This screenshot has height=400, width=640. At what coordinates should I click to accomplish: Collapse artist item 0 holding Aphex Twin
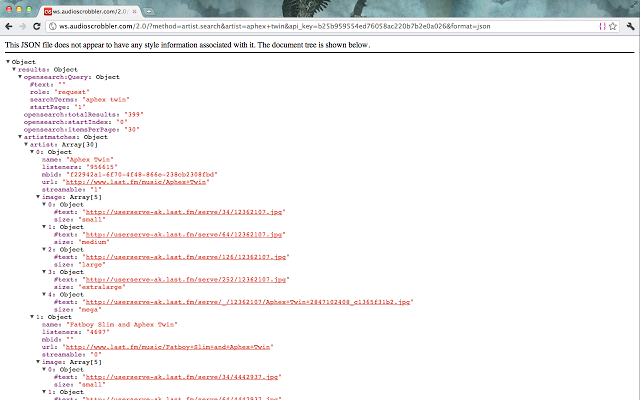tap(32, 152)
